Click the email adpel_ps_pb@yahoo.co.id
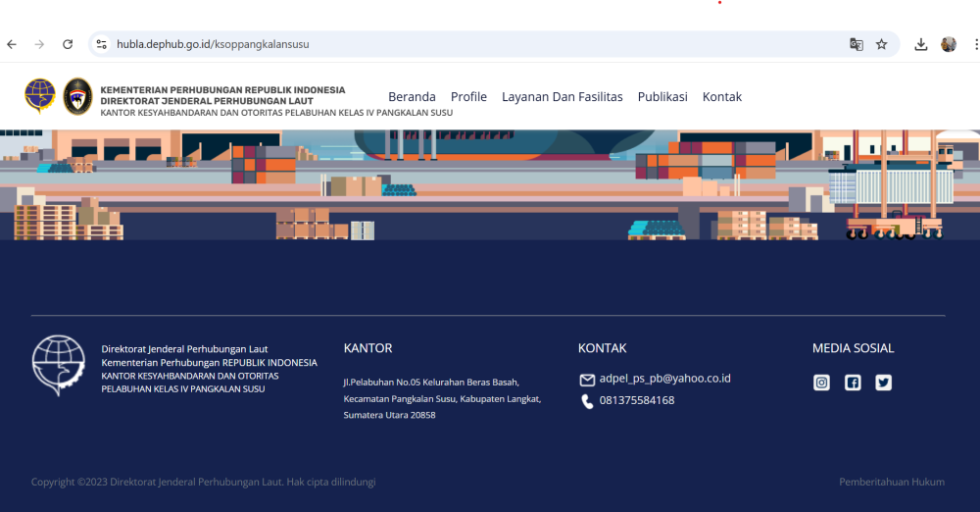The width and height of the screenshot is (980, 512). pyautogui.click(x=665, y=379)
